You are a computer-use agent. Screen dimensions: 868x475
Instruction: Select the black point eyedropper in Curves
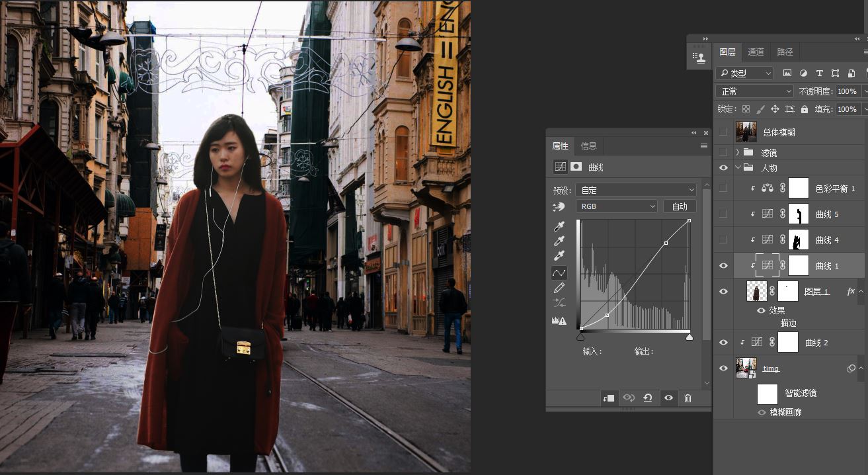[559, 227]
